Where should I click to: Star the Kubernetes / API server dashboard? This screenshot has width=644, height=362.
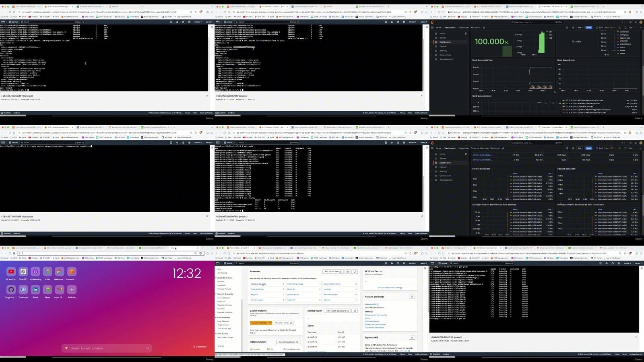(483, 27)
